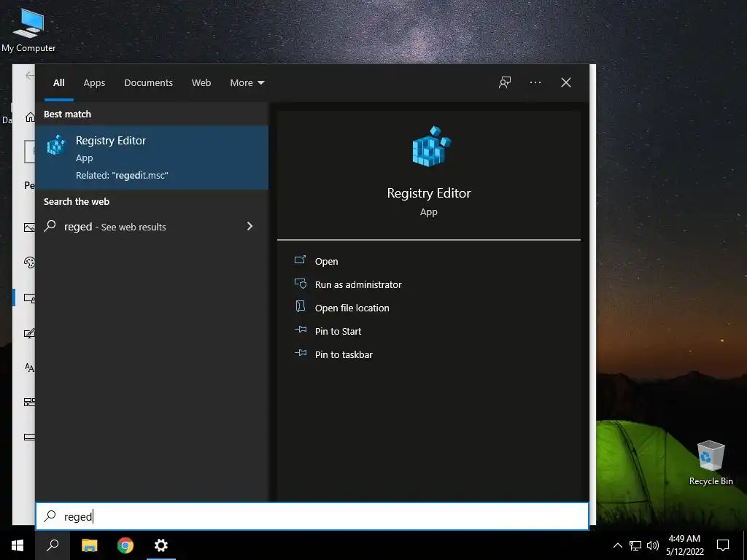Switch to the Documents search tab
Screen dimensions: 747x560
(148, 83)
